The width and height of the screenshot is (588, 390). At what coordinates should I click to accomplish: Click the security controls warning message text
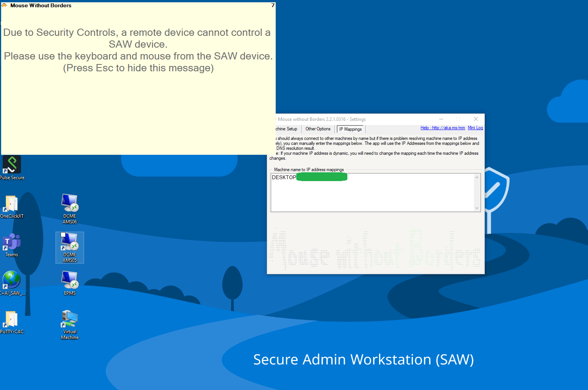(138, 50)
